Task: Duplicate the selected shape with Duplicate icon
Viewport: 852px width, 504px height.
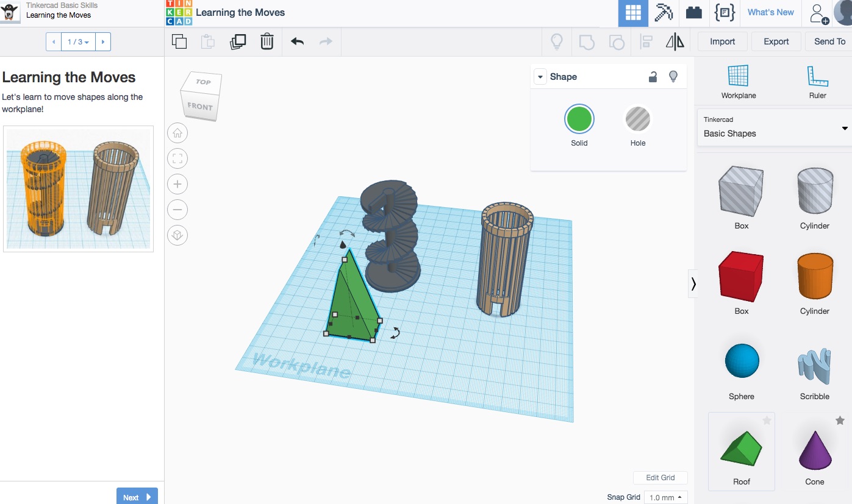Action: click(237, 41)
